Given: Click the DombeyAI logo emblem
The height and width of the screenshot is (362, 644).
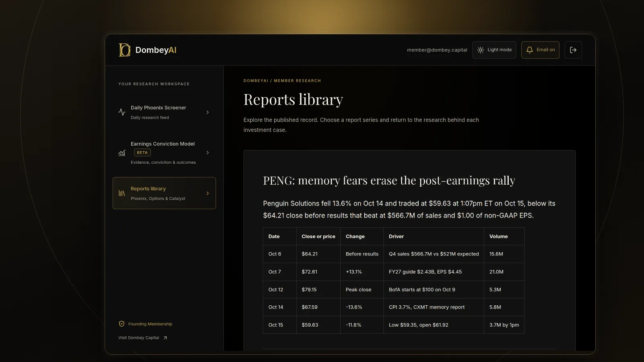Looking at the screenshot, I should point(124,50).
